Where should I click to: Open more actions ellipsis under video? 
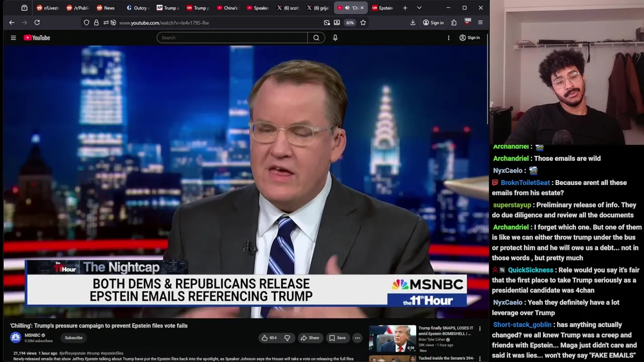pyautogui.click(x=357, y=338)
